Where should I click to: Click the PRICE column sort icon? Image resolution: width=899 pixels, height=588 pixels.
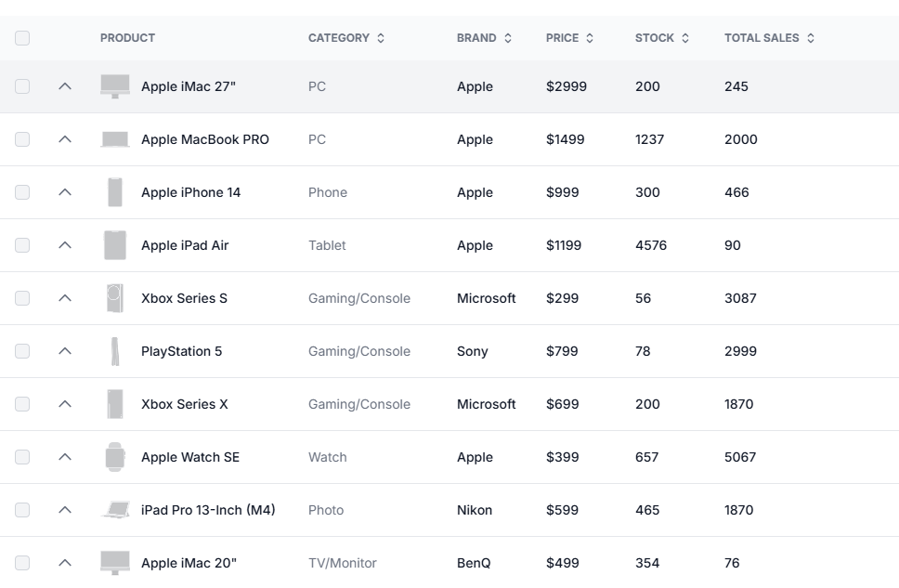pos(592,38)
